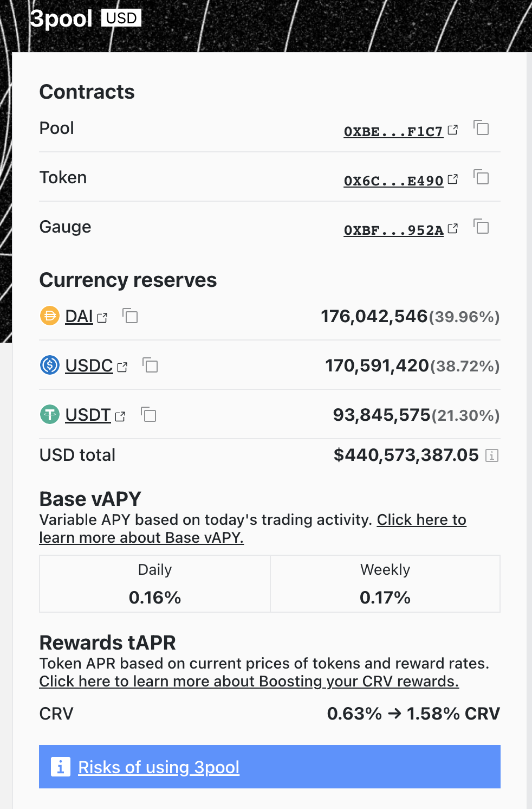Click the DAI coin logo
This screenshot has width=532, height=809.
point(50,316)
